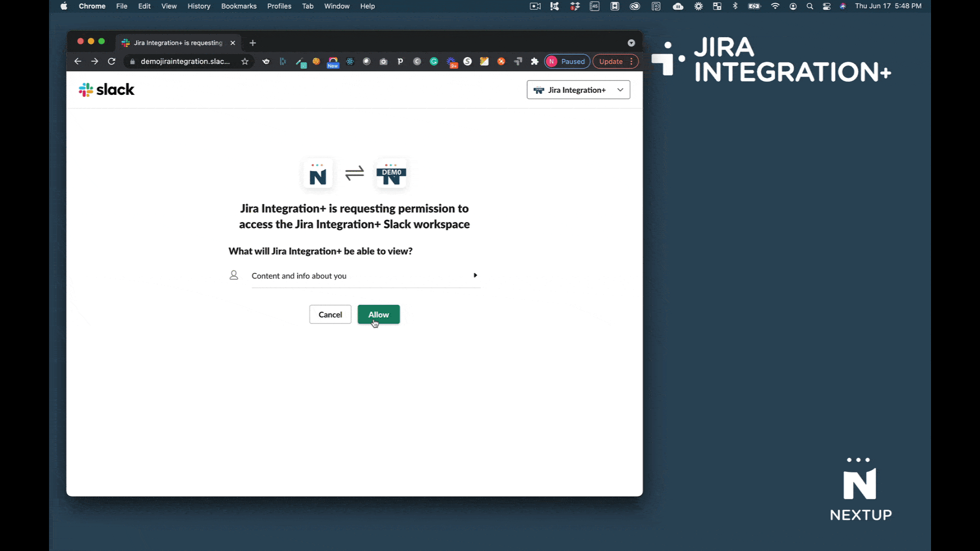Viewport: 980px width, 551px height.
Task: Click the Allow button
Action: coord(378,314)
